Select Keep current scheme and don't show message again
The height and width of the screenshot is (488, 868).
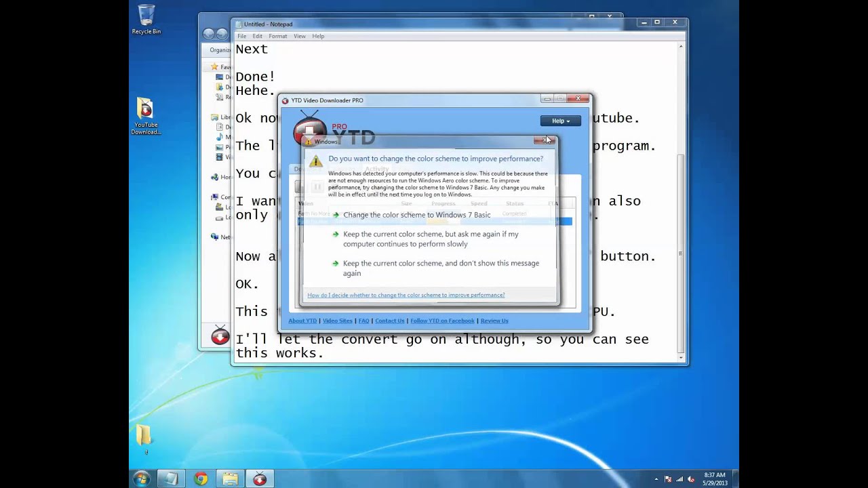441,268
